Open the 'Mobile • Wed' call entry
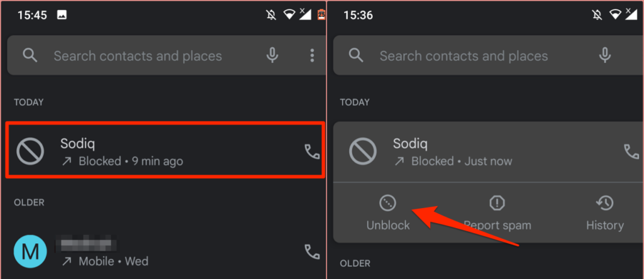 pos(165,251)
